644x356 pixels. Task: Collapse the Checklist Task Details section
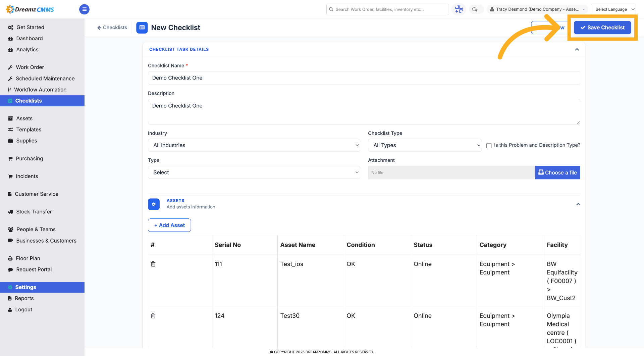577,49
